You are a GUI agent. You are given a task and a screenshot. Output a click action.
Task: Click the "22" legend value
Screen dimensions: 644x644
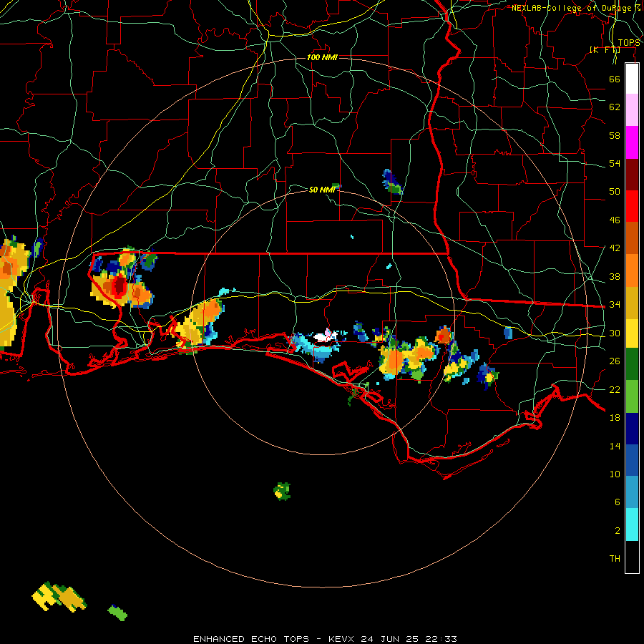[x=615, y=389]
